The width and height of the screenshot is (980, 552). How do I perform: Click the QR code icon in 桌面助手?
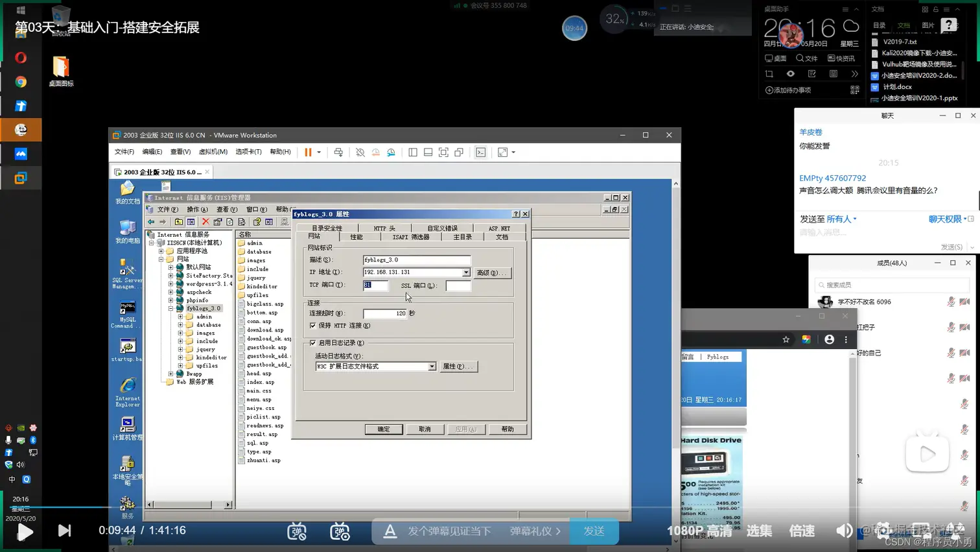[854, 90]
